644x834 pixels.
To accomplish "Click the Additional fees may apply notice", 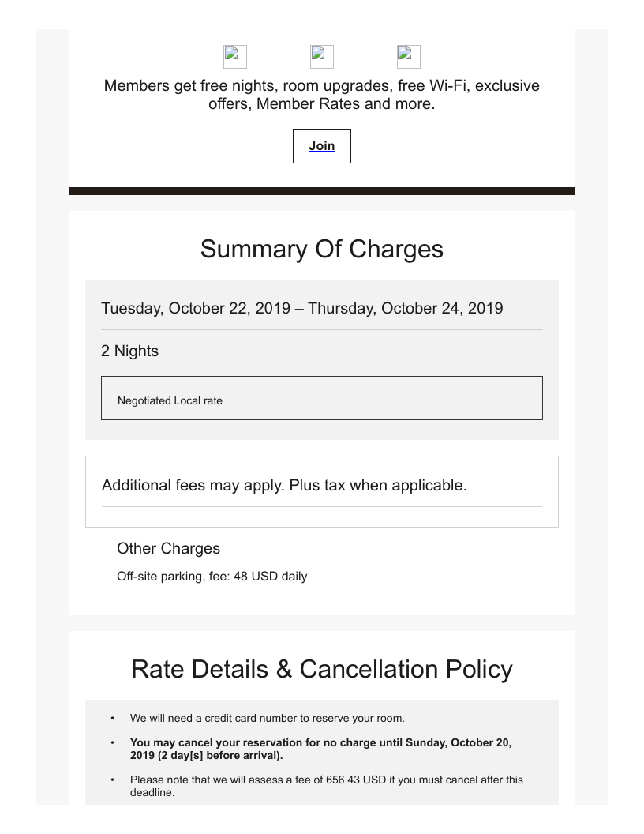I will (284, 485).
